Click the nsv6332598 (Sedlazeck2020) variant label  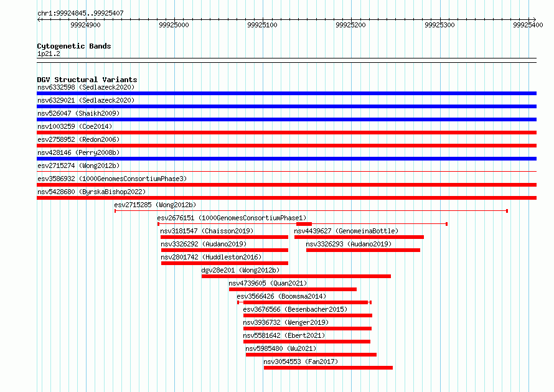coord(86,87)
